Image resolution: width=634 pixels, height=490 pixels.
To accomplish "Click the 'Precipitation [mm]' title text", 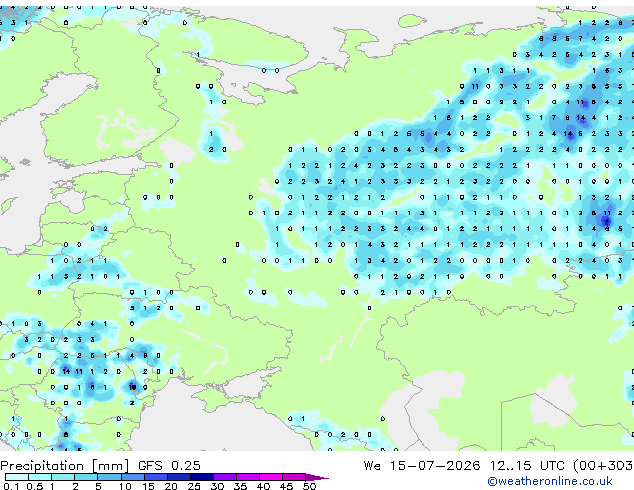I will (65, 466).
